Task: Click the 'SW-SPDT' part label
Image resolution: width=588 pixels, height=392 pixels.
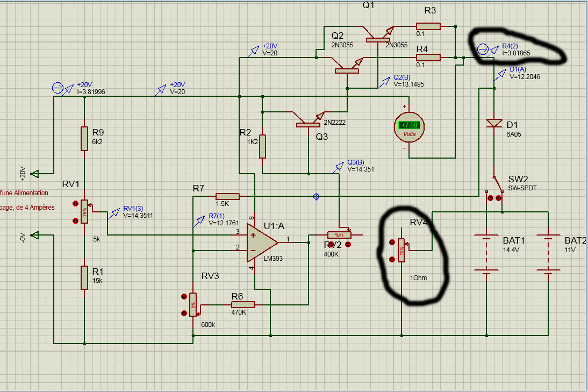Action: [x=522, y=188]
